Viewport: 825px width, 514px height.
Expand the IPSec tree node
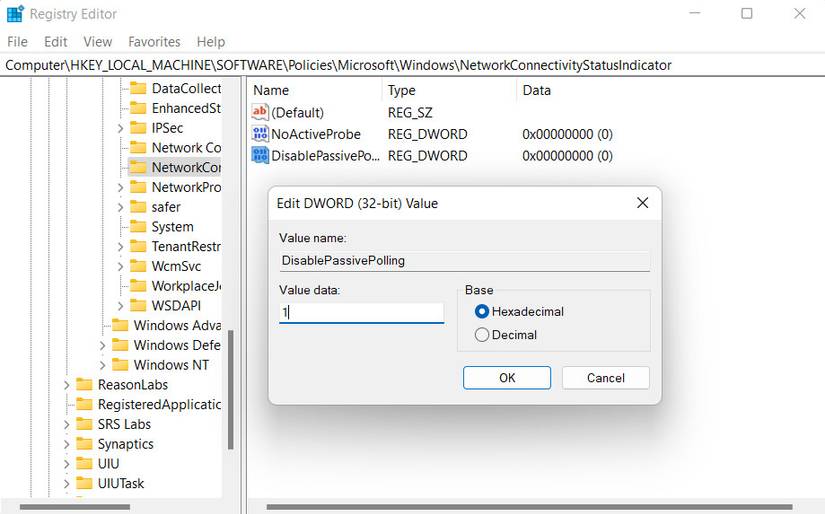pyautogui.click(x=120, y=128)
